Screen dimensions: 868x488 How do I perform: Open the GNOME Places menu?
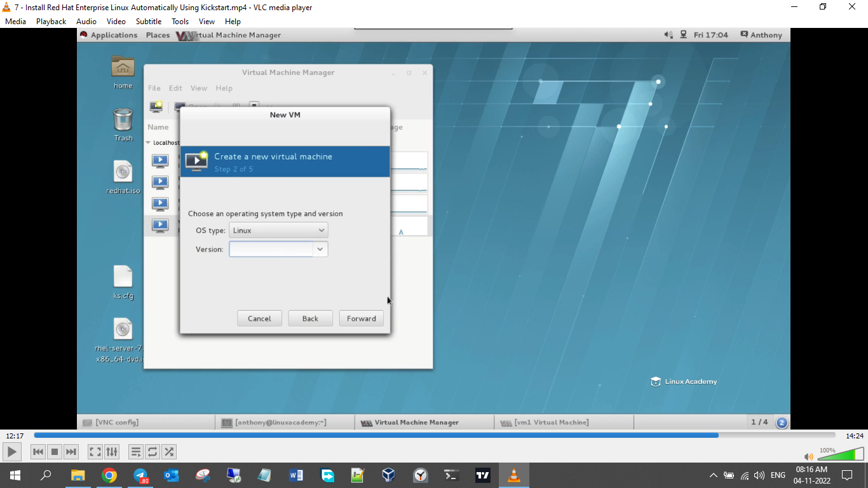click(x=158, y=35)
